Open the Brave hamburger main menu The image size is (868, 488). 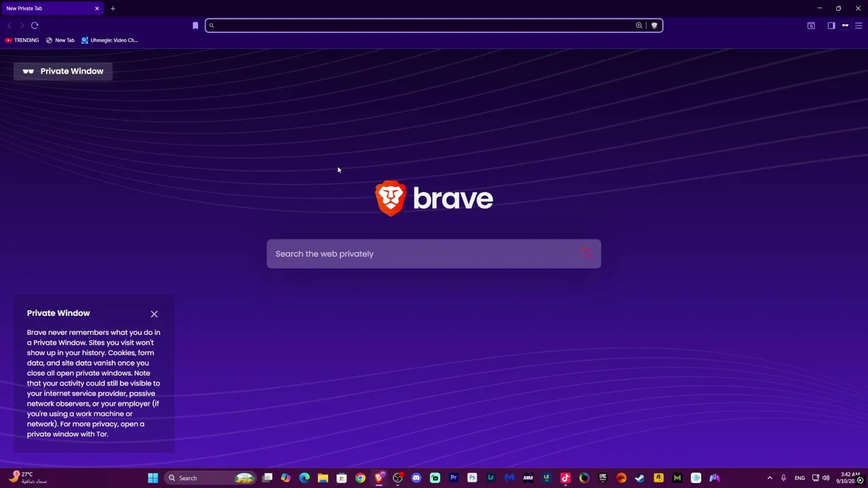tap(859, 26)
